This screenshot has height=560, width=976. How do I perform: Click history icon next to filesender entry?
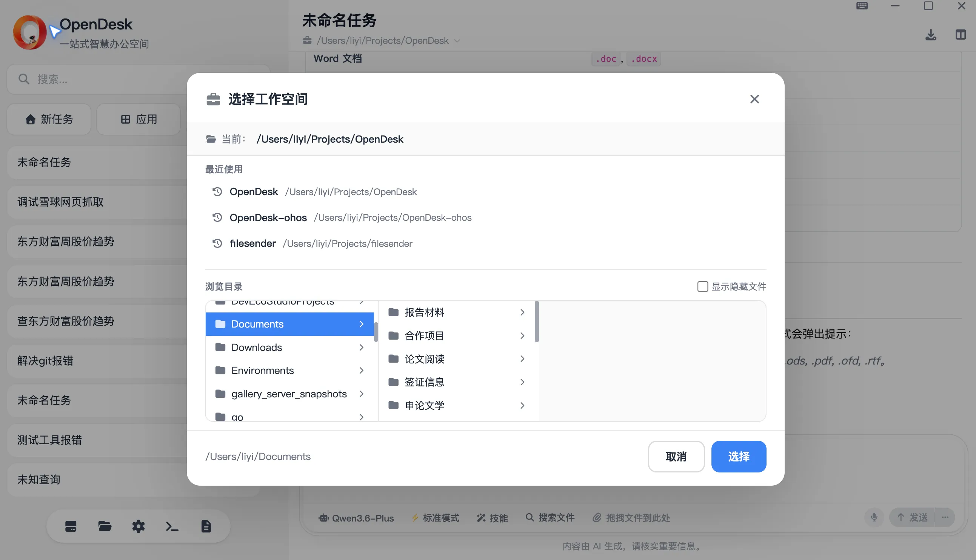coord(217,243)
